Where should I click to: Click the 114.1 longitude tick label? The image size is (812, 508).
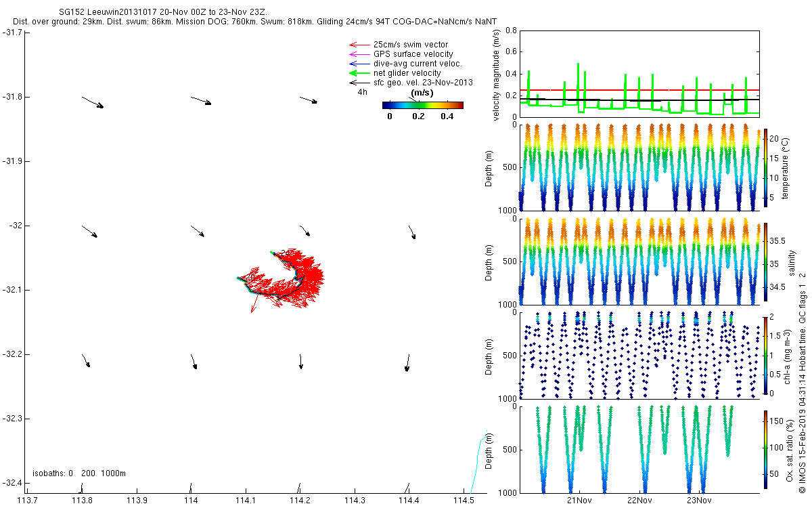(246, 501)
